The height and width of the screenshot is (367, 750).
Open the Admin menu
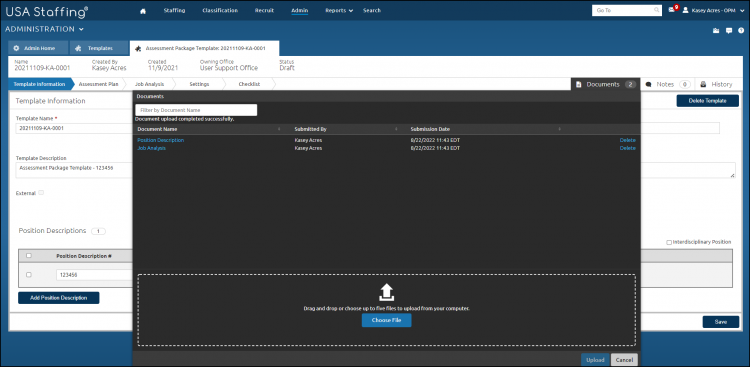tap(299, 11)
